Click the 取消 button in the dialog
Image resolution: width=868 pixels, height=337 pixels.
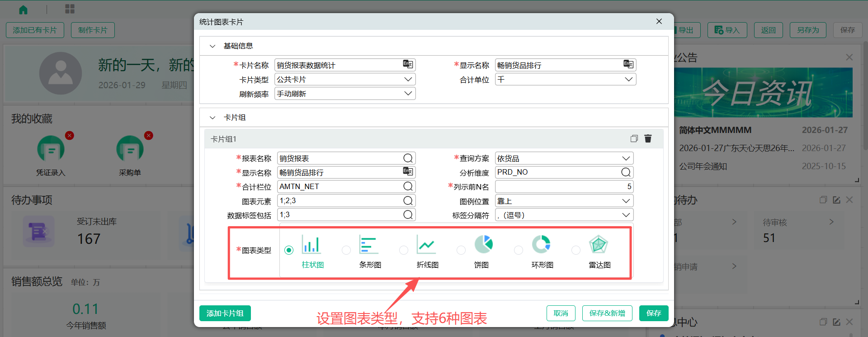pos(561,313)
